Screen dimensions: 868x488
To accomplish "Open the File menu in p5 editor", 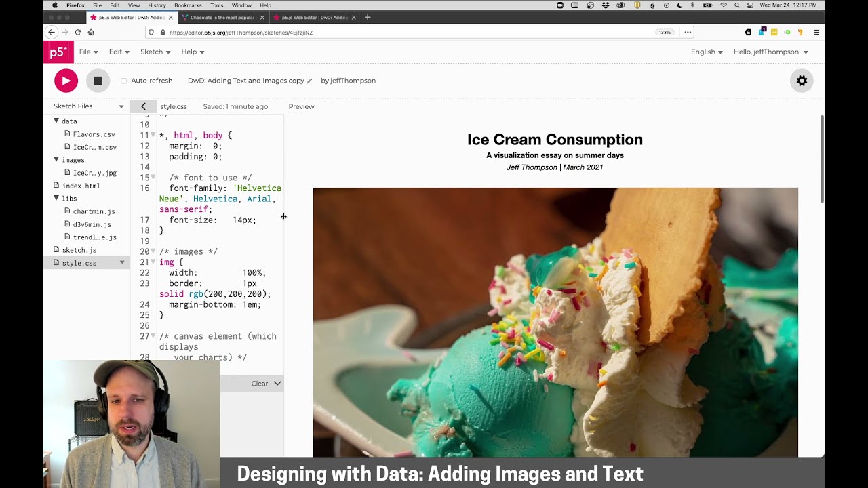I will (88, 52).
